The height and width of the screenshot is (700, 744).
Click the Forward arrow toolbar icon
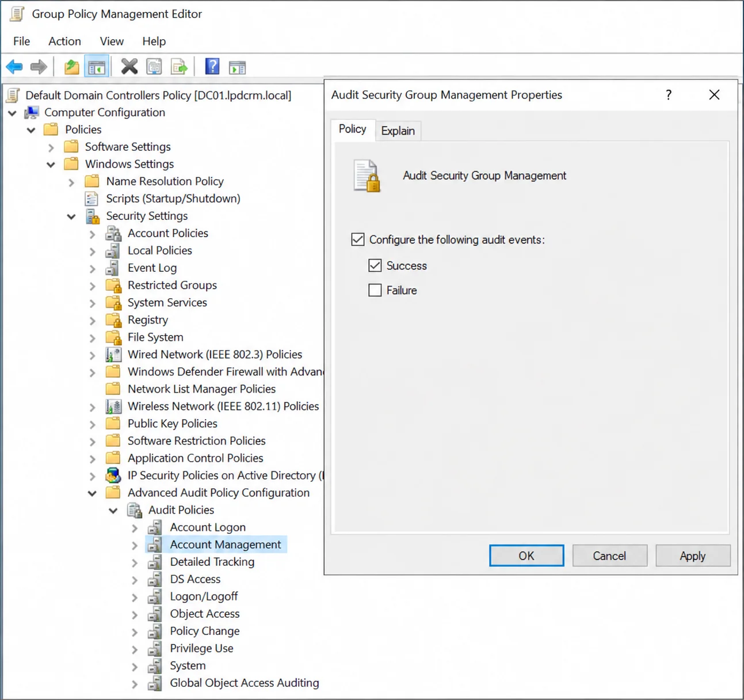39,67
